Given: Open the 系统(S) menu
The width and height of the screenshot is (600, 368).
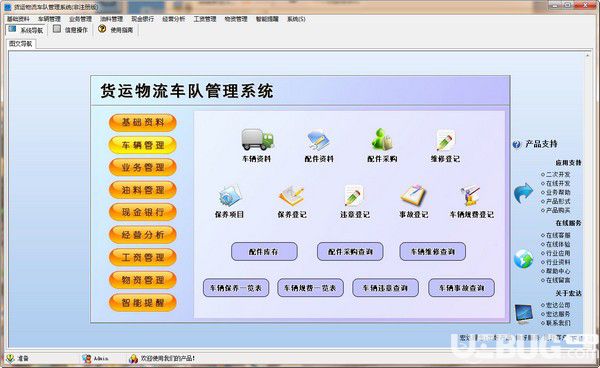Looking at the screenshot, I should [296, 19].
